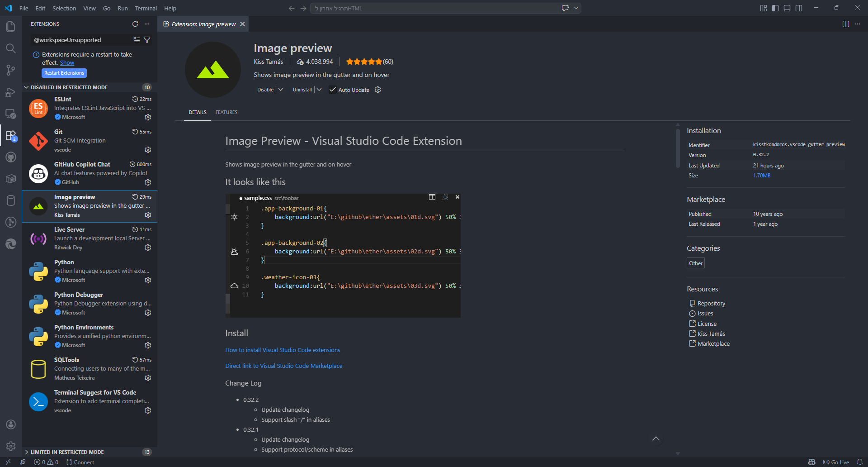The height and width of the screenshot is (467, 868).
Task: Open Direct link to Visual Studio Code Marketplace
Action: 283,366
